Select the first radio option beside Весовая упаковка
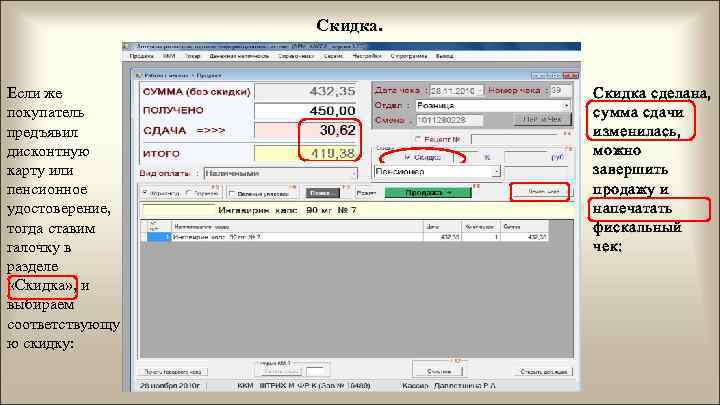The image size is (720, 405). (x=145, y=193)
